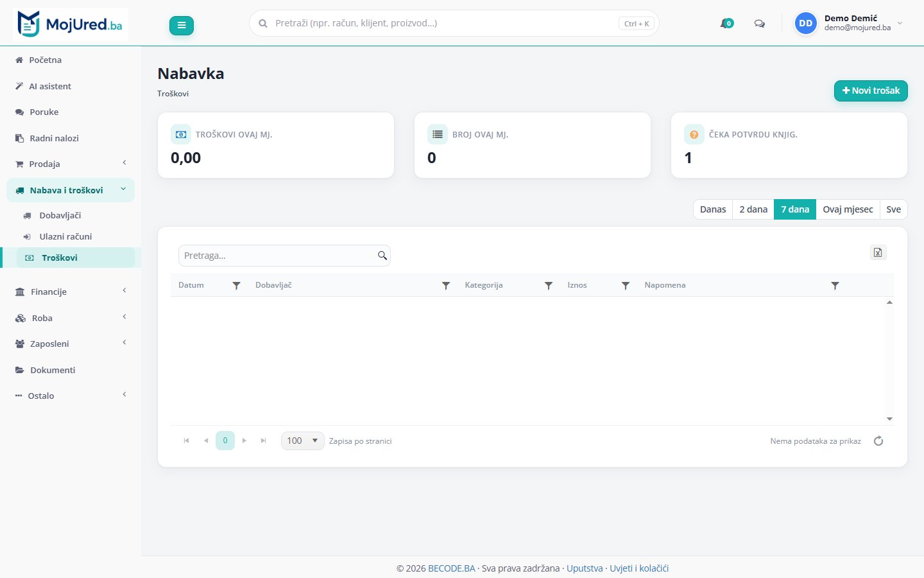924x578 pixels.
Task: Select the Sve period filter
Action: point(893,209)
